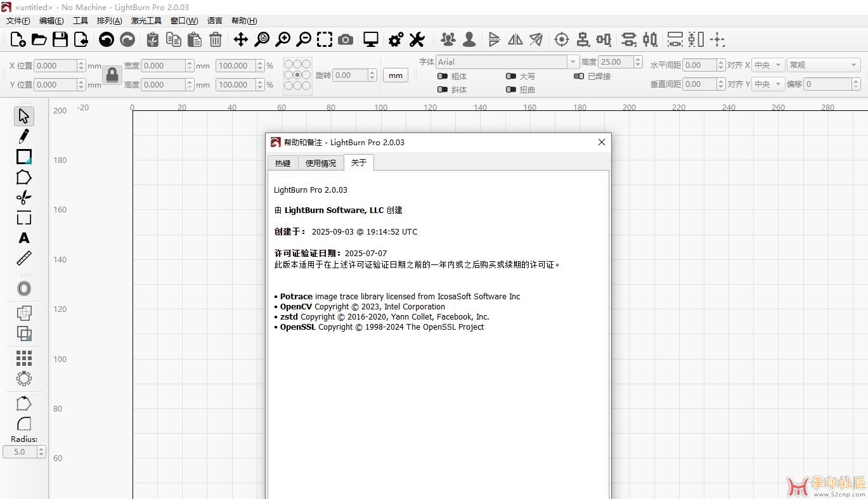Screen dimensions: 868x499
Task: Click the mm units button
Action: point(396,75)
